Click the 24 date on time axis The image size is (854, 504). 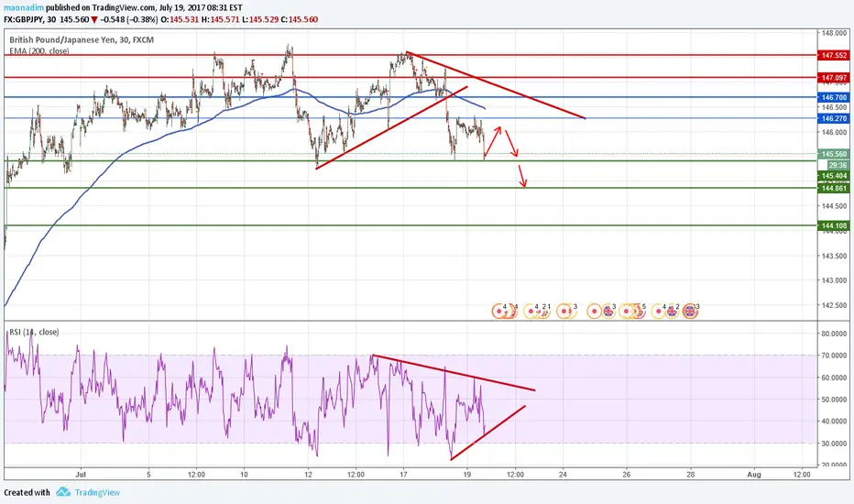click(563, 475)
